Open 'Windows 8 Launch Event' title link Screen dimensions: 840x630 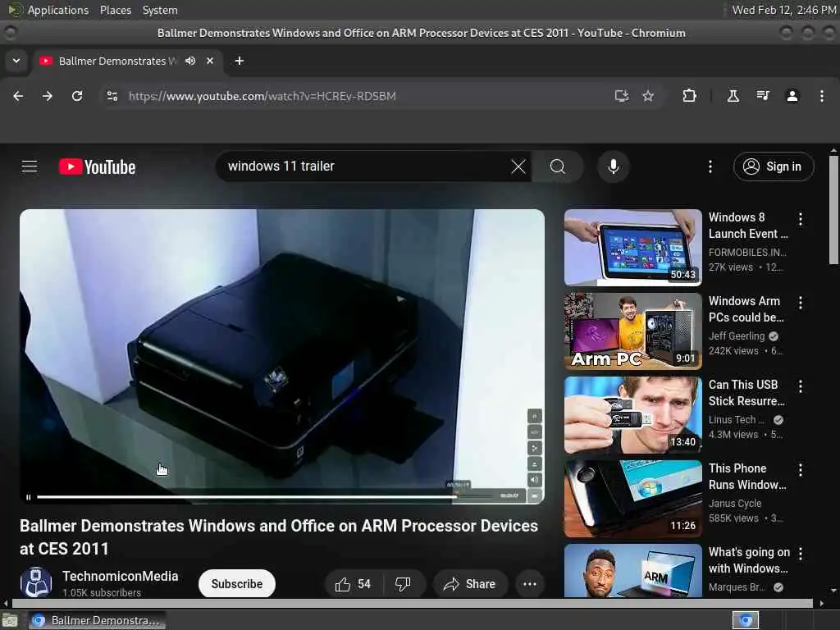[x=748, y=226]
